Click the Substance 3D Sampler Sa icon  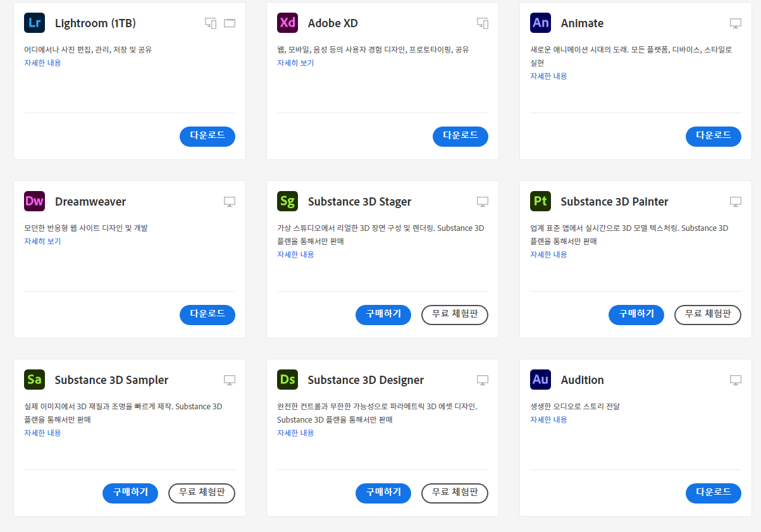click(34, 380)
